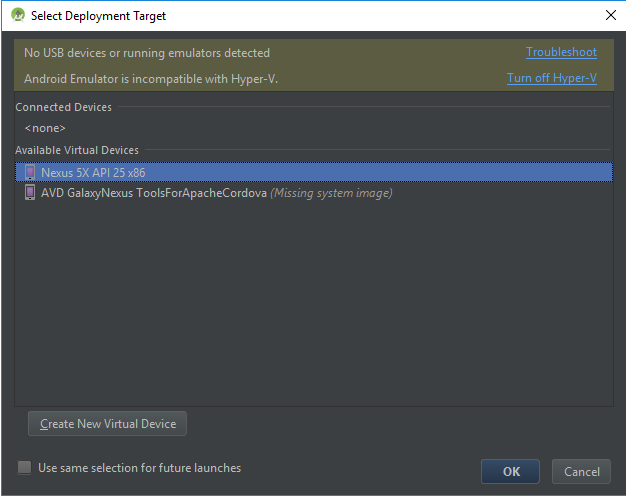Click the Missing system image note
This screenshot has width=626, height=496.
click(x=331, y=193)
